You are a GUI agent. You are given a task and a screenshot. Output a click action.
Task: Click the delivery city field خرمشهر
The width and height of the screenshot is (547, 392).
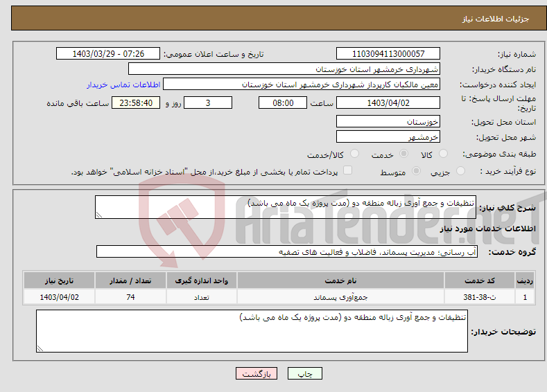point(388,136)
